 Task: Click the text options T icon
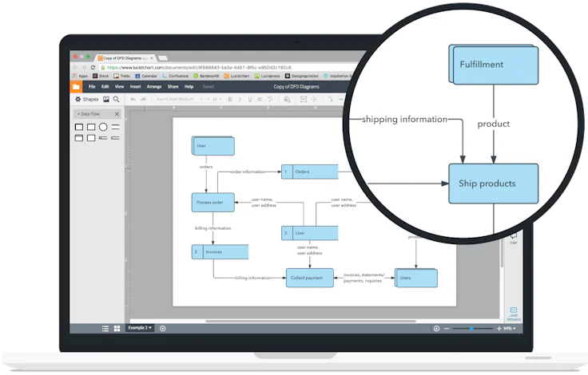[x=270, y=99]
